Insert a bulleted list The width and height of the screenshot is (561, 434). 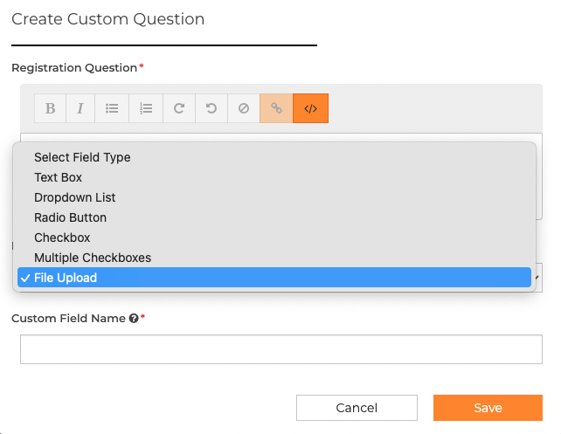(112, 108)
